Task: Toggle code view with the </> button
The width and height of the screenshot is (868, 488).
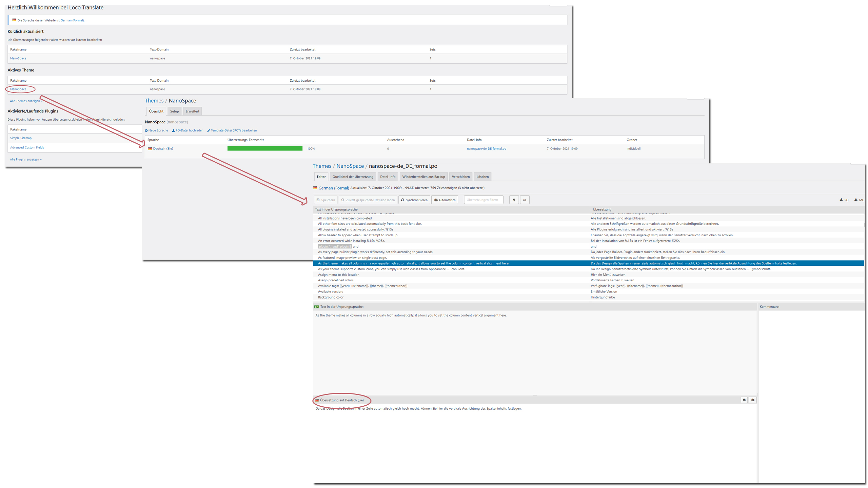Action: pyautogui.click(x=525, y=200)
